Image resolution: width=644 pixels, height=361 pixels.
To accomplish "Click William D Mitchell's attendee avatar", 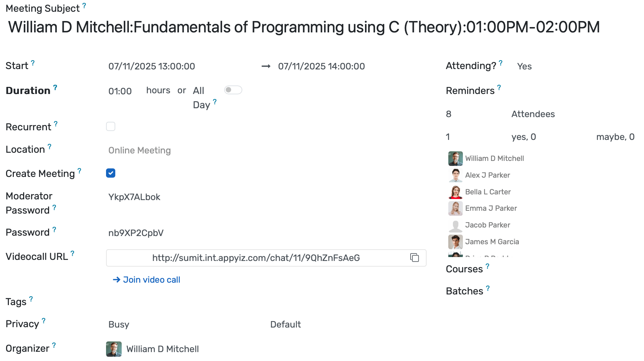I will coord(455,158).
